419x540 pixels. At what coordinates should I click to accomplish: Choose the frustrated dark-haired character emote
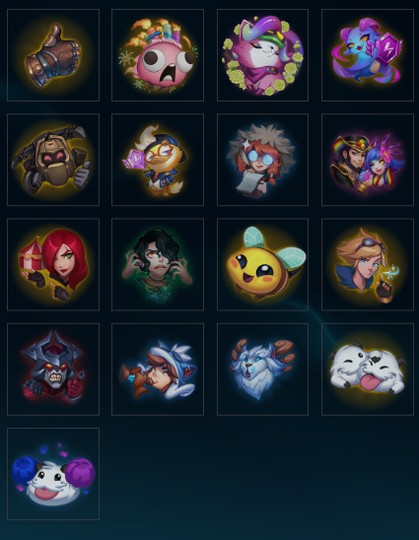click(x=158, y=264)
